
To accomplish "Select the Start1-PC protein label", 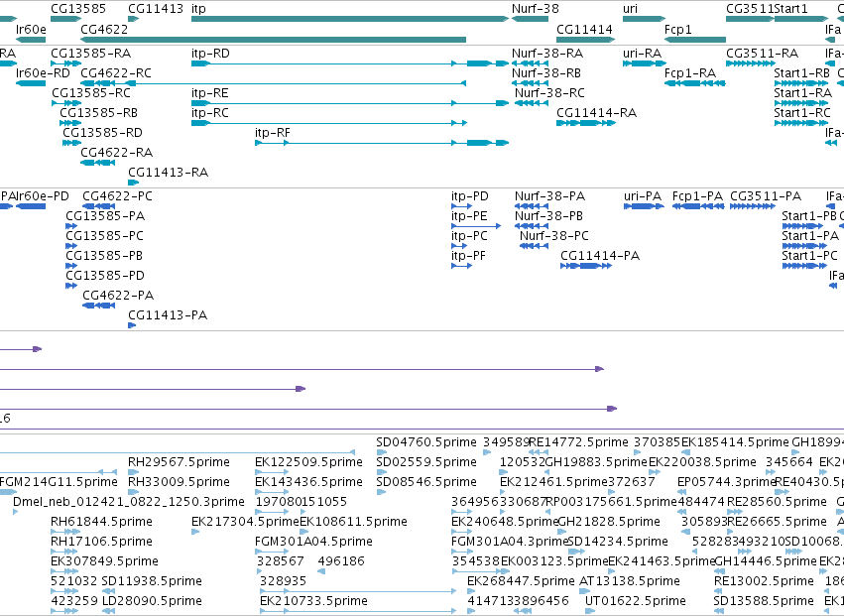I will click(x=809, y=256).
